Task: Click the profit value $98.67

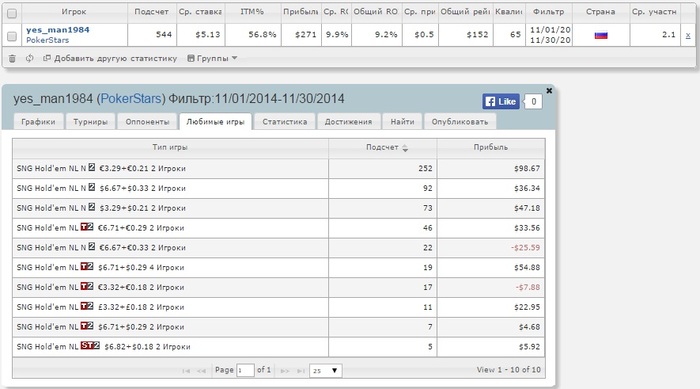Action: (527, 168)
